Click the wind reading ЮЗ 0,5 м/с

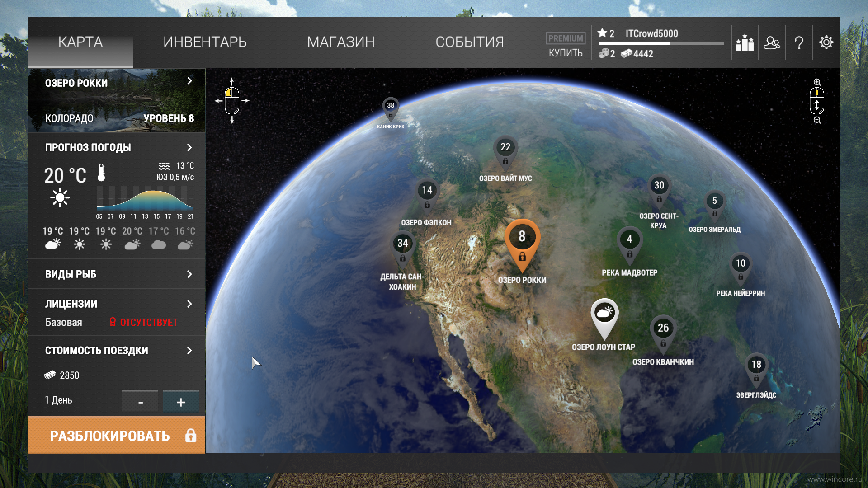pos(175,177)
